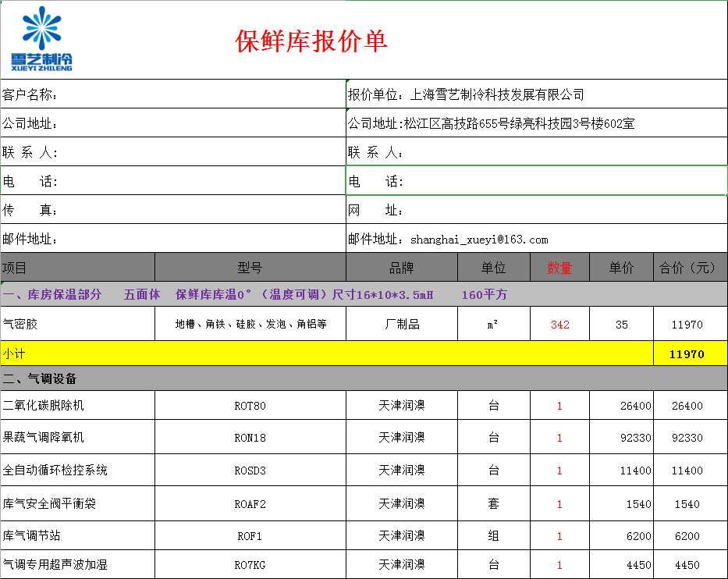
Task: Click the RO7KG model cell
Action: (x=250, y=565)
